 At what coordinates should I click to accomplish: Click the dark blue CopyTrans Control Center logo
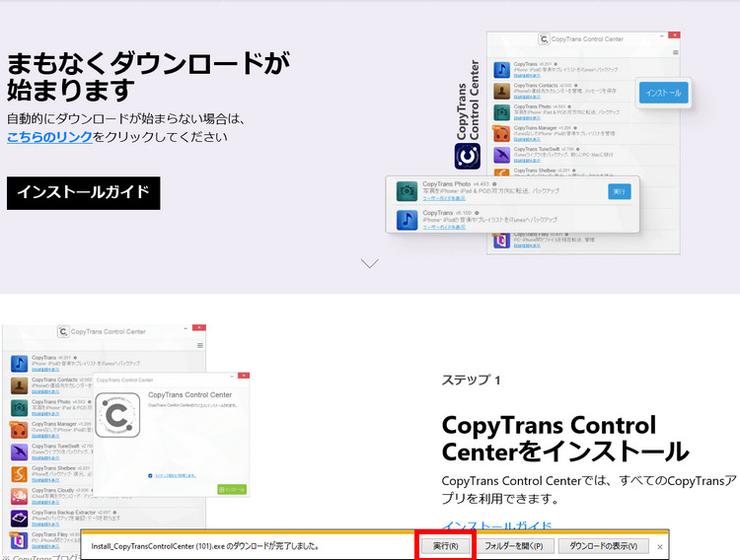click(468, 156)
